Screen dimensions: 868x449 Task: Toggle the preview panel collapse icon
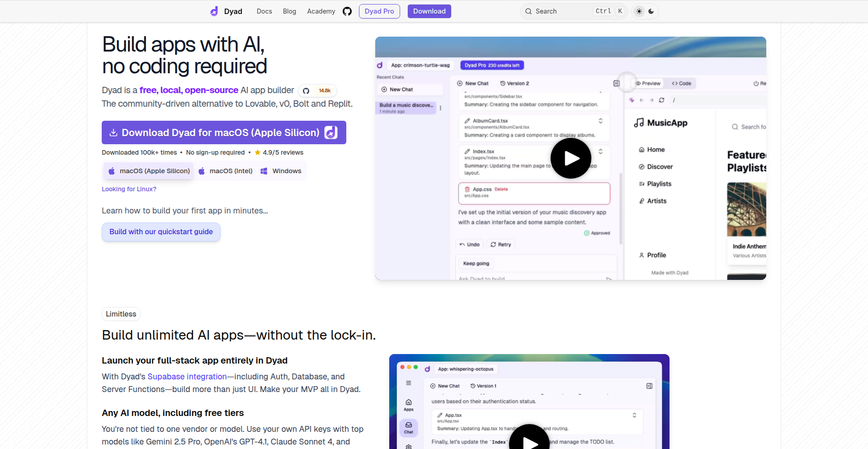[616, 83]
